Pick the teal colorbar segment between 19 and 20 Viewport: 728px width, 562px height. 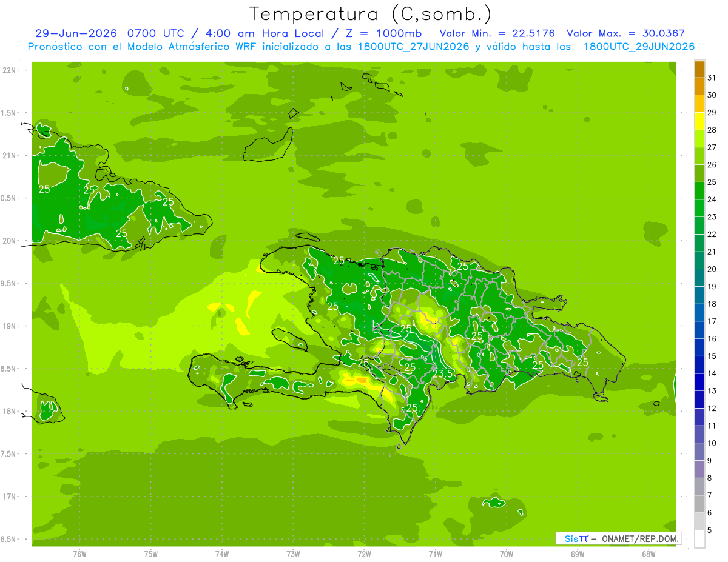click(699, 278)
